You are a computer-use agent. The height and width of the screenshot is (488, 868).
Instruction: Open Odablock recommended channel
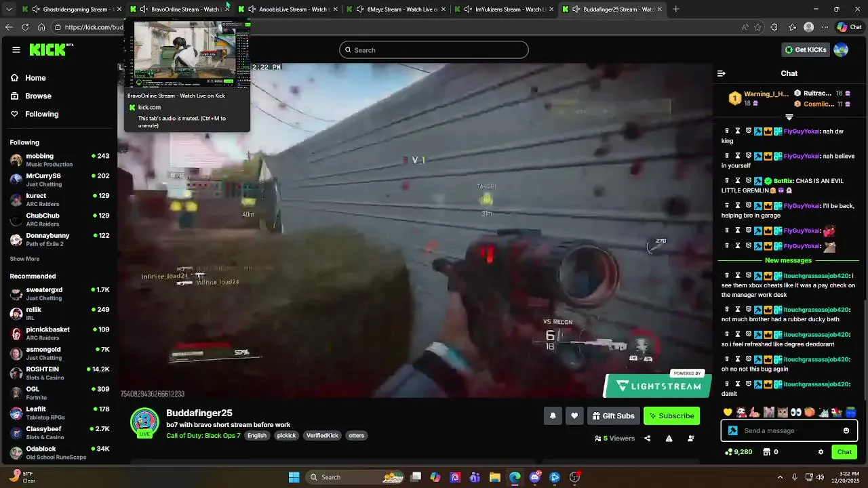click(x=60, y=453)
